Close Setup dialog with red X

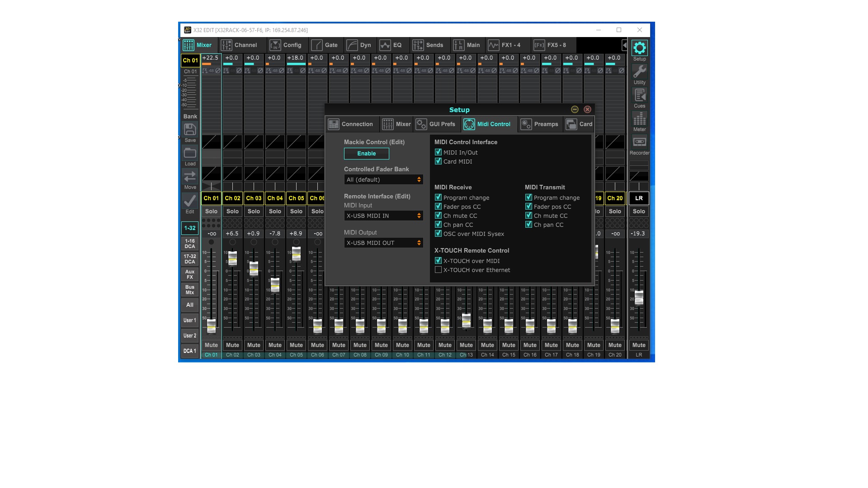(587, 109)
